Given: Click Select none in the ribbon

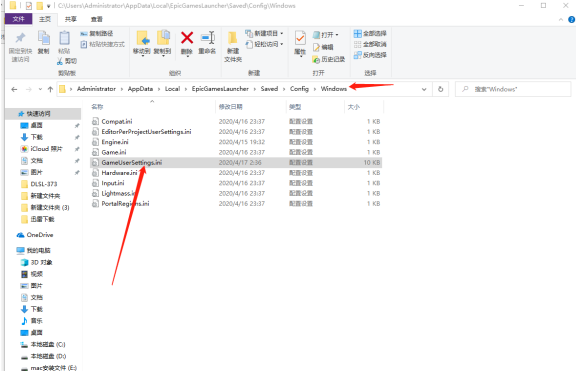Looking at the screenshot, I should pyautogui.click(x=370, y=44).
